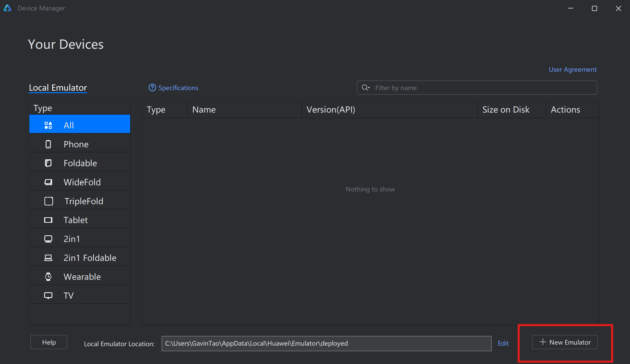This screenshot has height=364, width=630.
Task: Choose the Foldable device type icon
Action: [48, 163]
